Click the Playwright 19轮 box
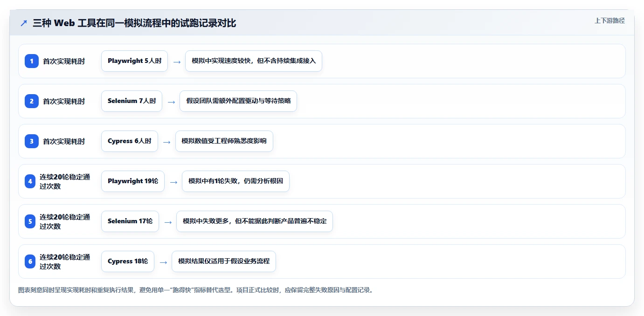Screen dimensions: 644x316 pos(133,181)
